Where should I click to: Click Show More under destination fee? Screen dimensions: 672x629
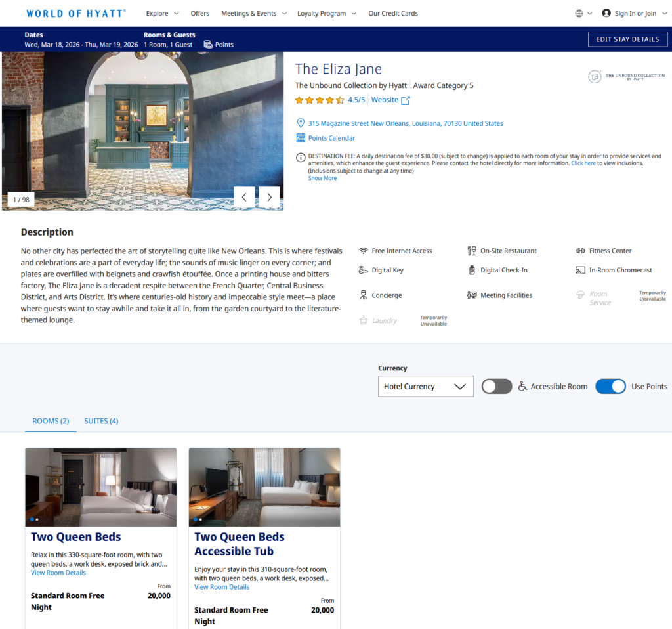click(x=322, y=178)
